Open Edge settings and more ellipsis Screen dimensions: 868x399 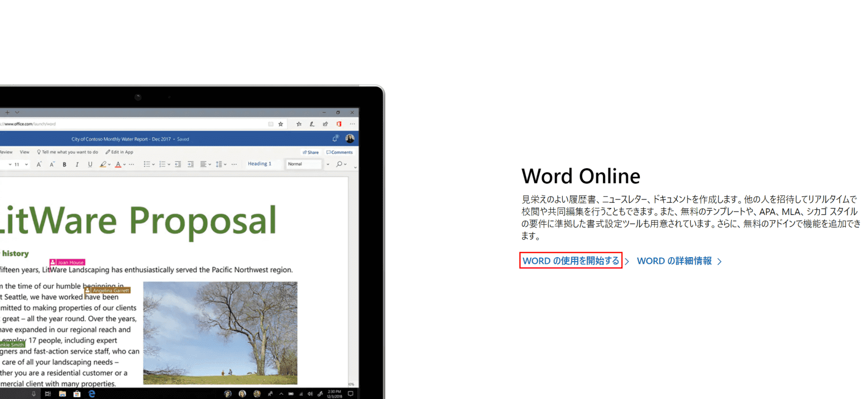(x=352, y=124)
